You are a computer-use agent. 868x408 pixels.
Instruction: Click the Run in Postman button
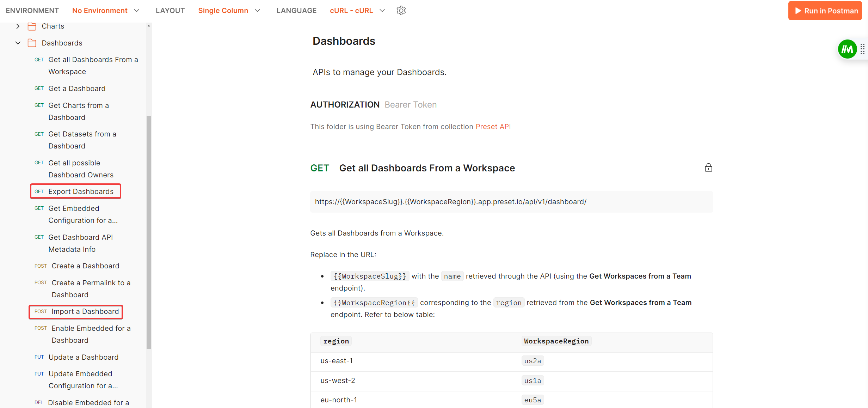click(825, 11)
